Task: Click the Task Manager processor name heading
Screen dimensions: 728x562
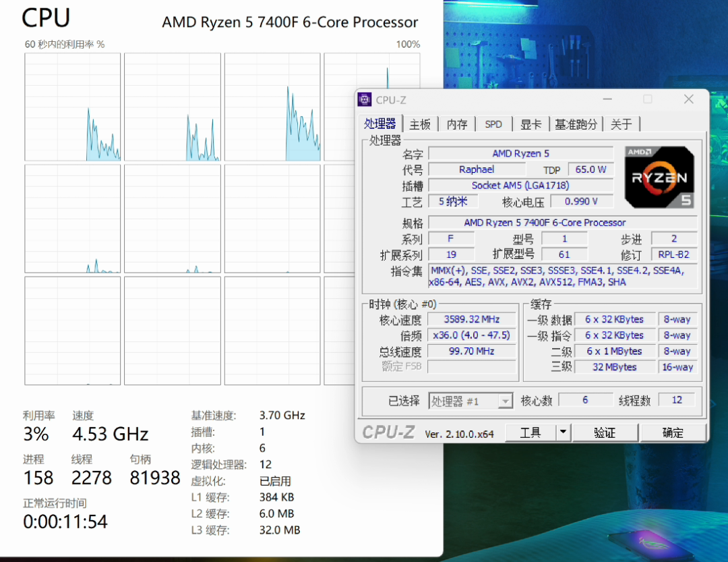Action: (x=290, y=22)
